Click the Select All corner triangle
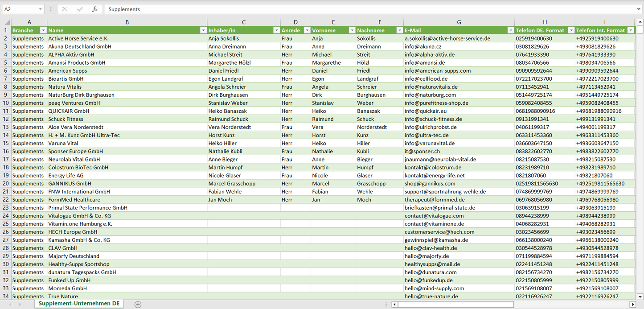644x309 pixels. point(7,22)
